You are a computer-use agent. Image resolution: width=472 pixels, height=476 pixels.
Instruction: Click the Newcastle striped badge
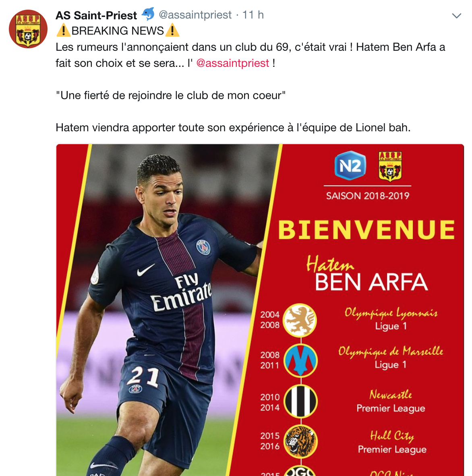[x=300, y=401]
